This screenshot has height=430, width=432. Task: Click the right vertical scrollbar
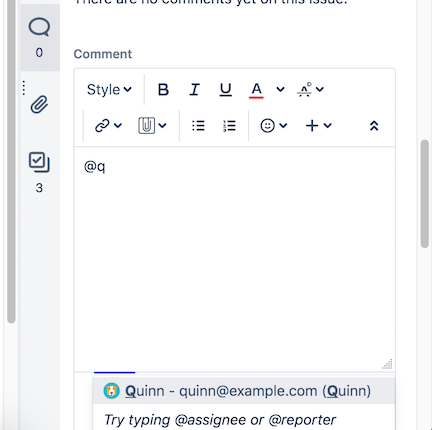425,194
